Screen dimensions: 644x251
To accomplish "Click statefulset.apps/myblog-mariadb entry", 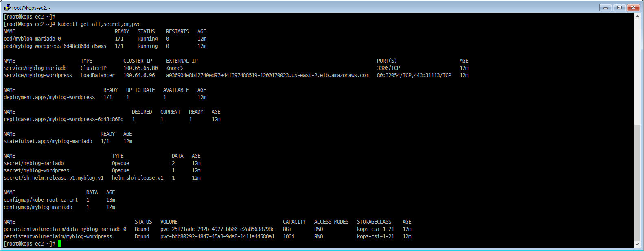I will [x=48, y=141].
